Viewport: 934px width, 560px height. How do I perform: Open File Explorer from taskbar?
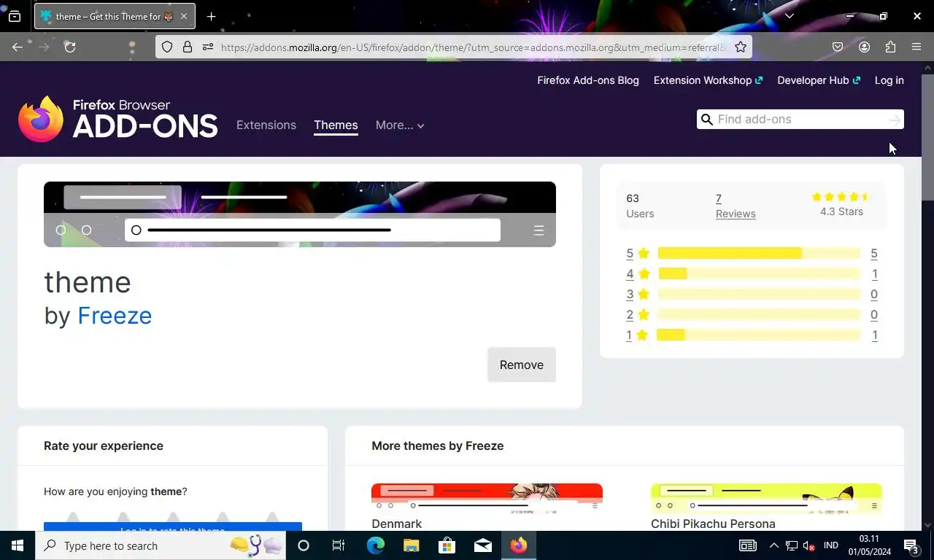coord(411,545)
